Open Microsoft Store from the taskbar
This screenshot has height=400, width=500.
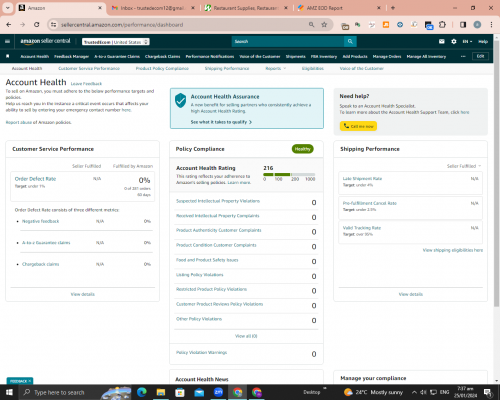pos(180,392)
